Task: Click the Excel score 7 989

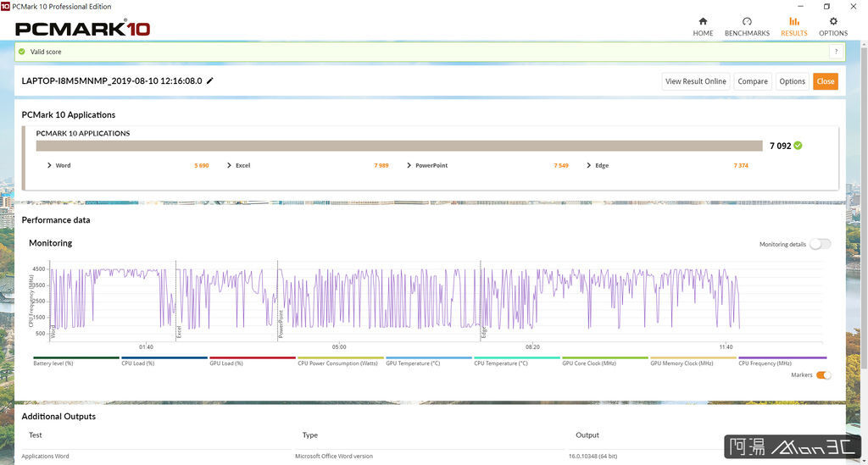Action: [381, 165]
